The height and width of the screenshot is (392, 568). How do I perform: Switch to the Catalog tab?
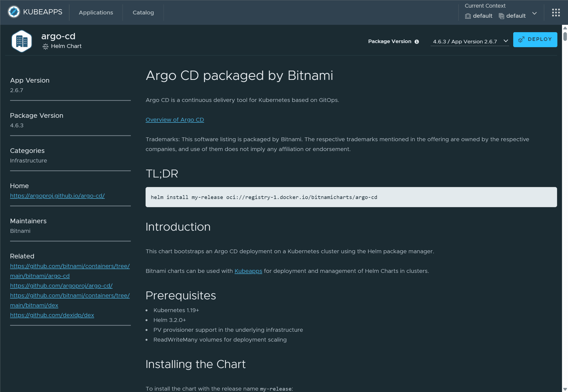coord(143,13)
